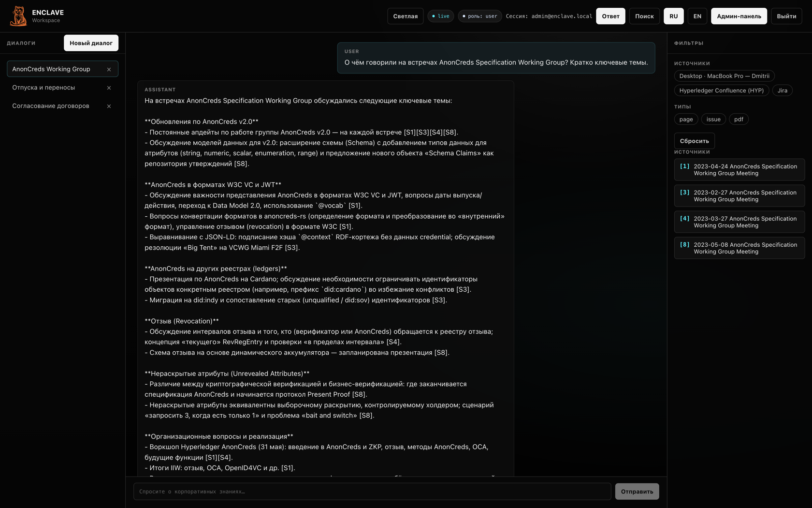This screenshot has width=812, height=508.
Task: Toggle the issue type filter
Action: point(713,119)
